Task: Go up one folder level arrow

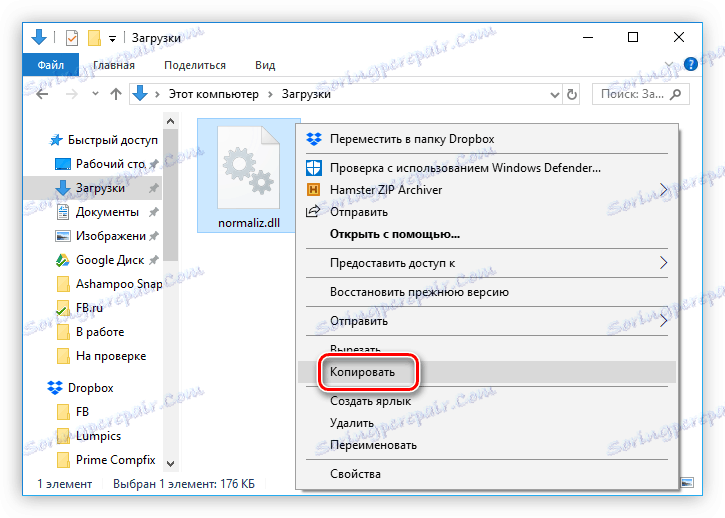Action: [116, 94]
